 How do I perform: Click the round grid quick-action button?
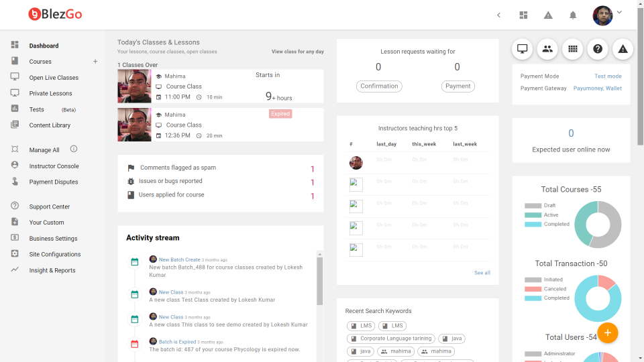[x=572, y=49]
